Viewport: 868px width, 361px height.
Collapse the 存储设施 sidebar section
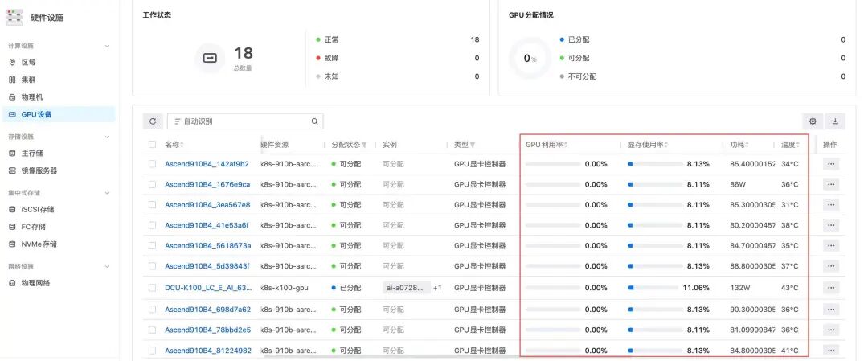[108, 136]
